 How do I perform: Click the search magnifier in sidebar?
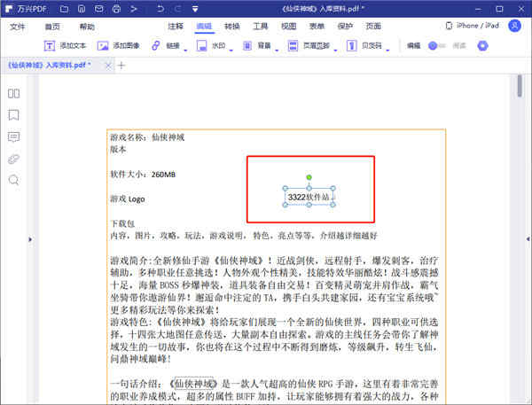(x=13, y=180)
